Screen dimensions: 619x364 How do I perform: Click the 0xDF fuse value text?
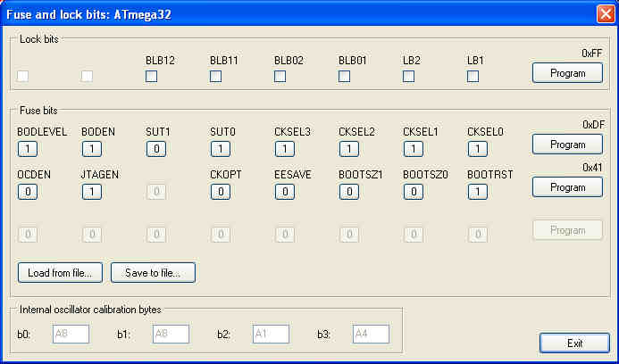(593, 125)
